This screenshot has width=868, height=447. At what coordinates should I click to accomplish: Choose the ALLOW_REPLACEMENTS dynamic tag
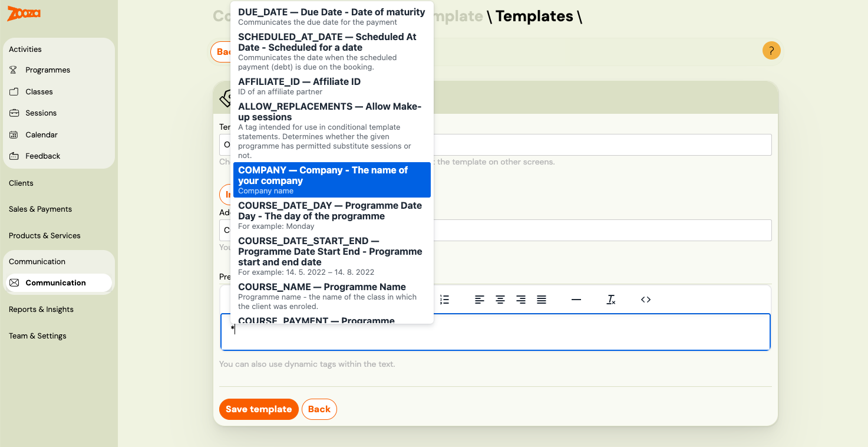tap(332, 130)
